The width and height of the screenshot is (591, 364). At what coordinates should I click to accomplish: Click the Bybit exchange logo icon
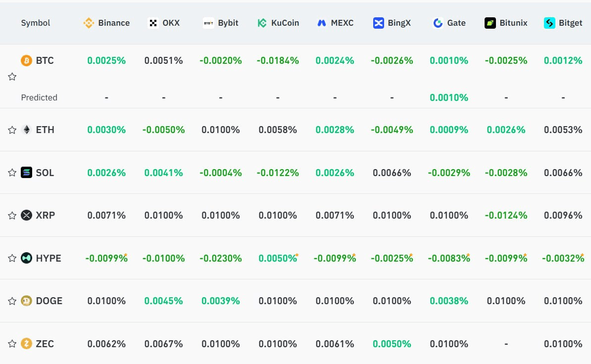(x=208, y=23)
